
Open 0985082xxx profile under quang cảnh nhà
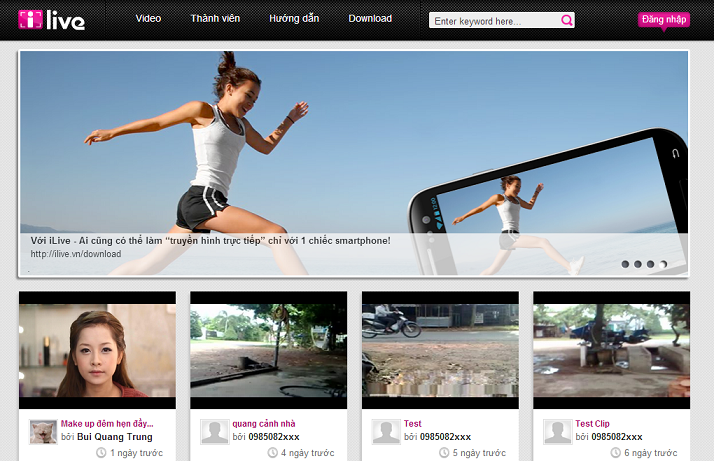coord(274,437)
